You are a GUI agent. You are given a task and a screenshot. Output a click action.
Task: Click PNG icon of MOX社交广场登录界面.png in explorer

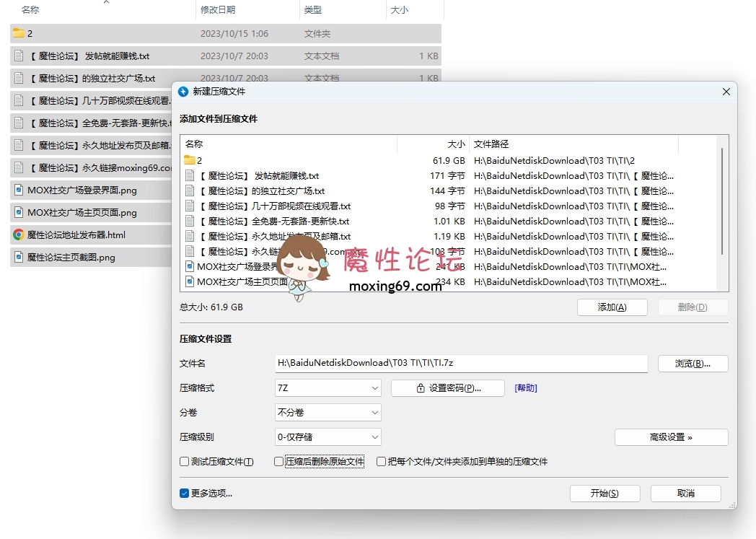[19, 190]
